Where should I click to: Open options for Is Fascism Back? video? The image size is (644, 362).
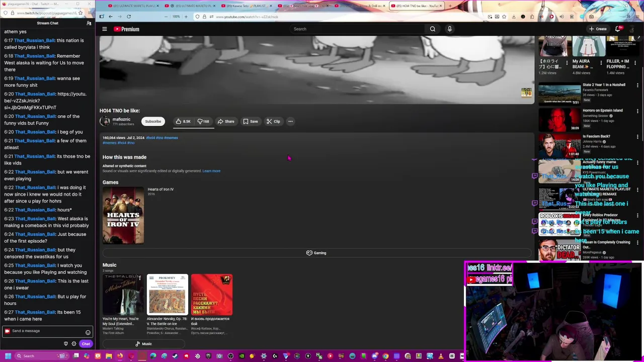pyautogui.click(x=637, y=137)
